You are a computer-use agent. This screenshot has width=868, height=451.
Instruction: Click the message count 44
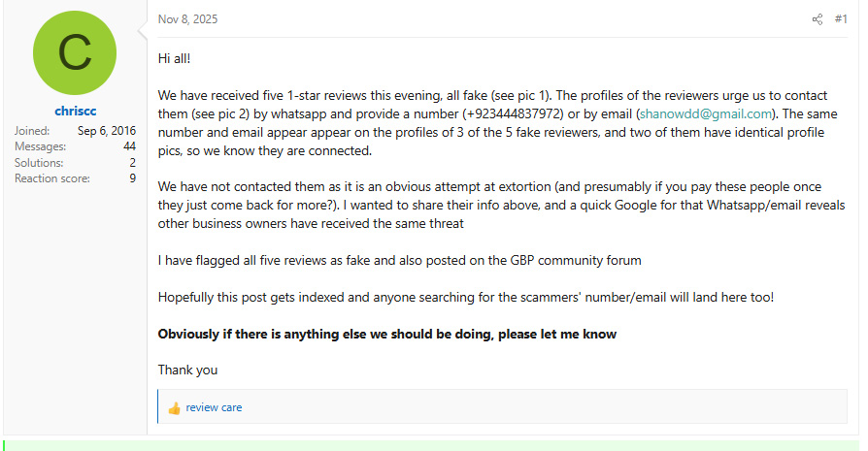(x=129, y=146)
